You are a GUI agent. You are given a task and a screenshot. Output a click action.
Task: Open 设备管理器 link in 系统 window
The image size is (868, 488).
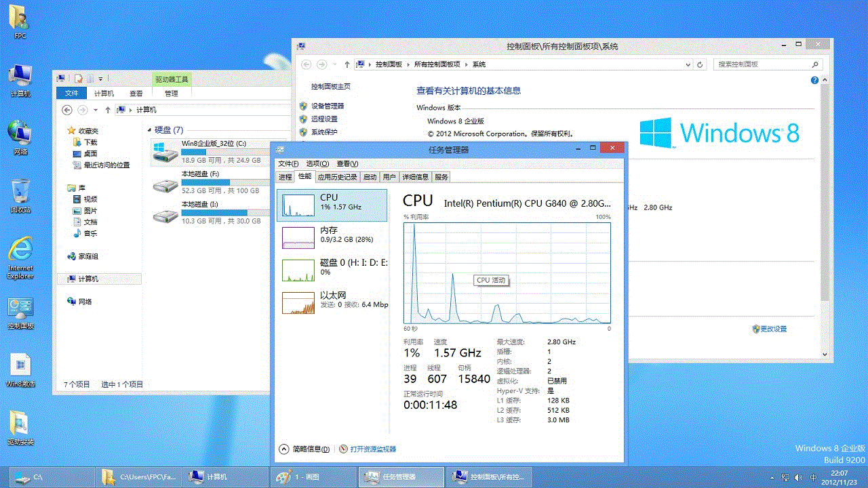[328, 106]
